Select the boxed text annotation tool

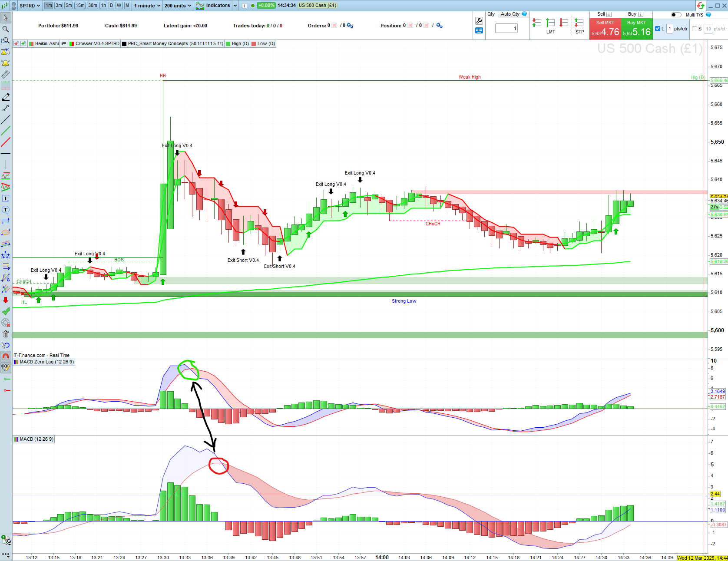pyautogui.click(x=6, y=198)
